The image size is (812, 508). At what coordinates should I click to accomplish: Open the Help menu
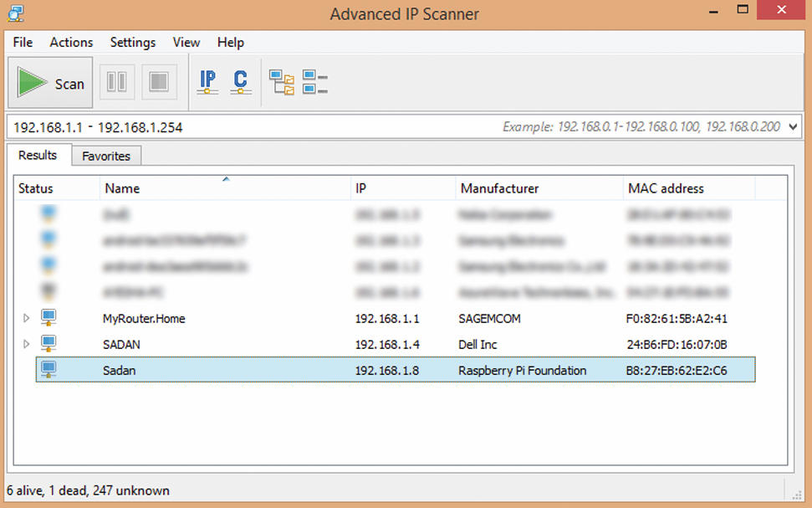pyautogui.click(x=231, y=43)
